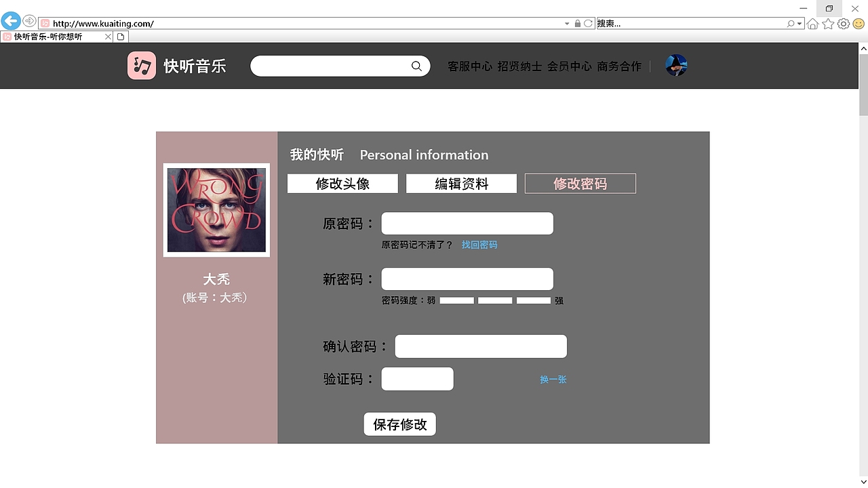Click the 快听音乐 music note logo
The height and width of the screenshot is (488, 868).
[141, 65]
